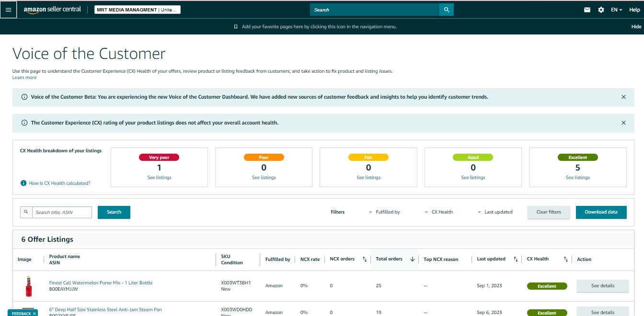The width and height of the screenshot is (644, 316).
Task: Expand the CX Health filter
Action: (439, 212)
